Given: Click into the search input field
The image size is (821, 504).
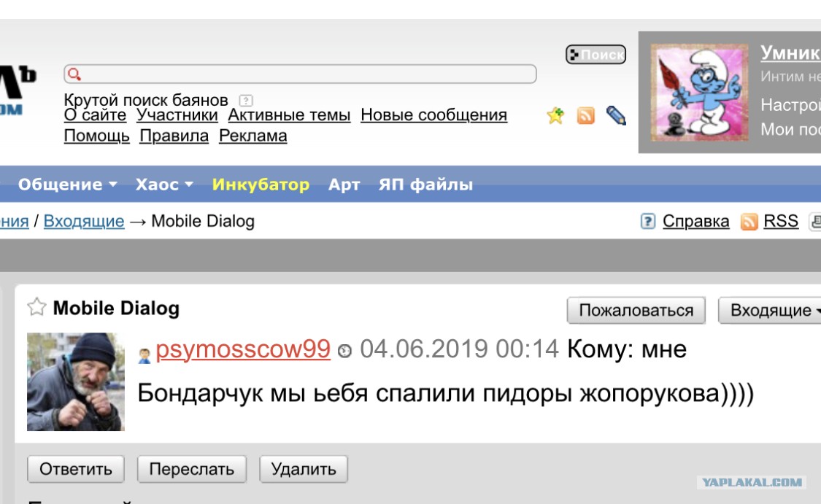Looking at the screenshot, I should coord(300,74).
